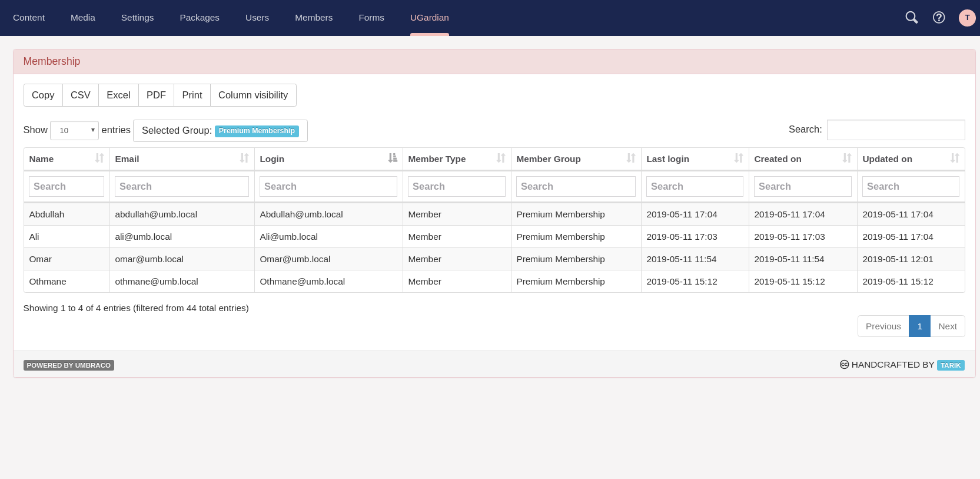Screen dimensions: 980x479
Task: Click the user avatar T icon
Action: click(x=967, y=18)
